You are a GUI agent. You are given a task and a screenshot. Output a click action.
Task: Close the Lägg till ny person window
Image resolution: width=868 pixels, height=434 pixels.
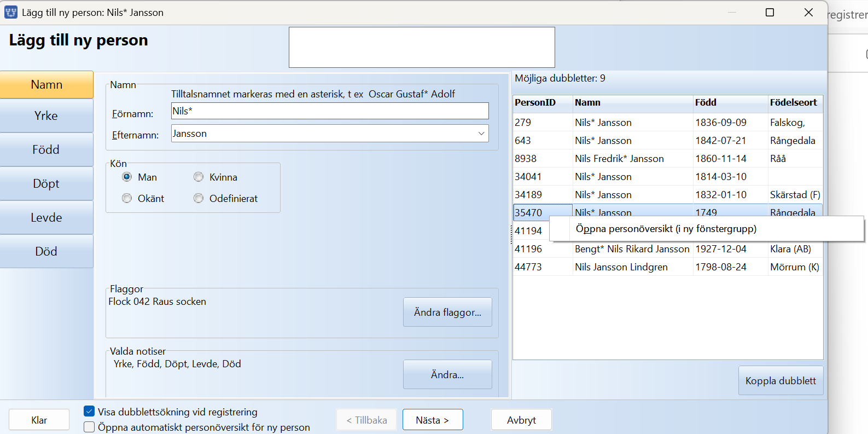click(x=808, y=12)
